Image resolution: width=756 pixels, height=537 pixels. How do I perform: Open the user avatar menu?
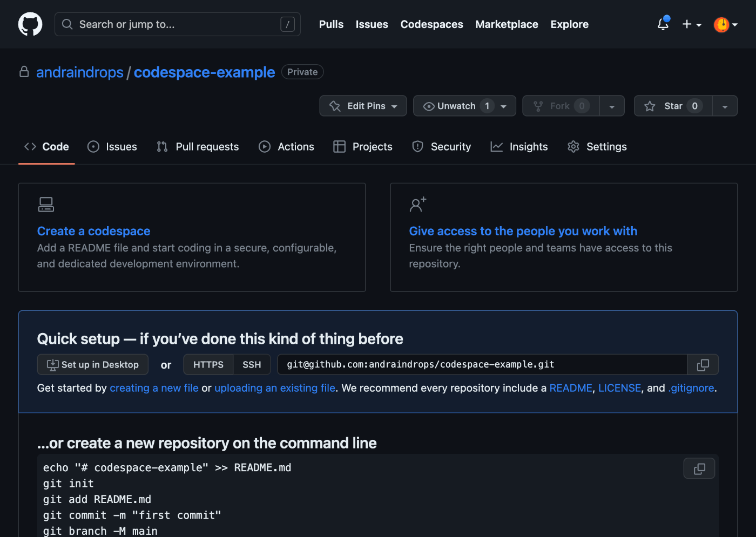click(725, 24)
